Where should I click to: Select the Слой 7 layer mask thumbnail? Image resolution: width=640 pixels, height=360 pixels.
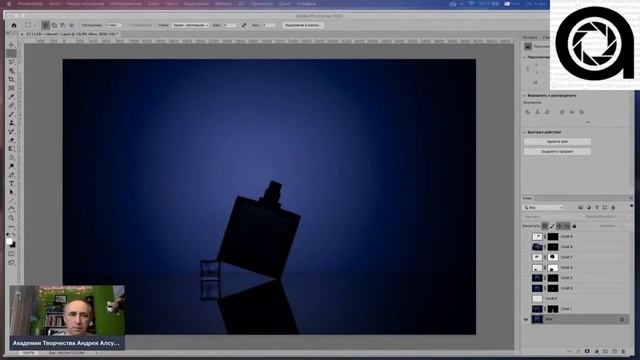coord(553,257)
